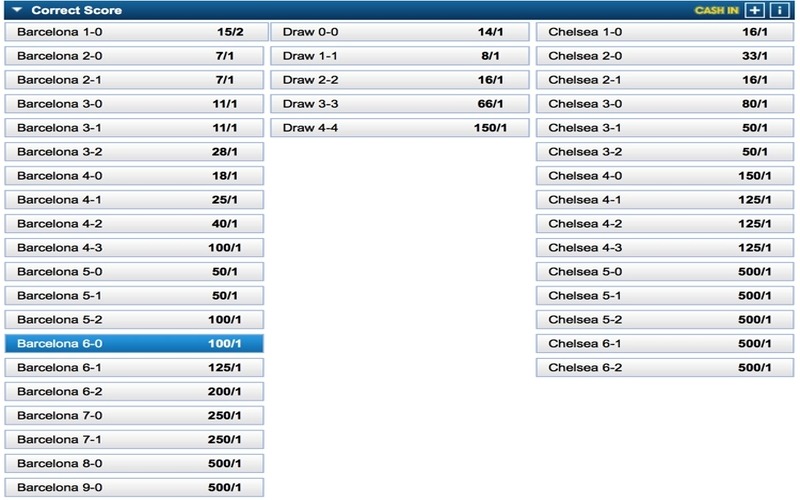
Task: Select Barcelona 9-0 at 500/1
Action: click(134, 487)
